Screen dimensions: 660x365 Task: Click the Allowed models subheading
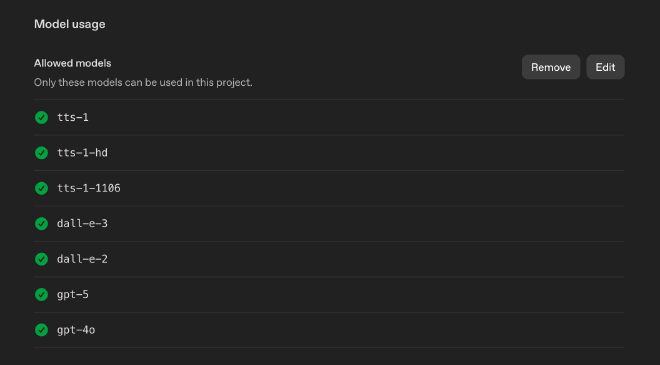pos(72,63)
